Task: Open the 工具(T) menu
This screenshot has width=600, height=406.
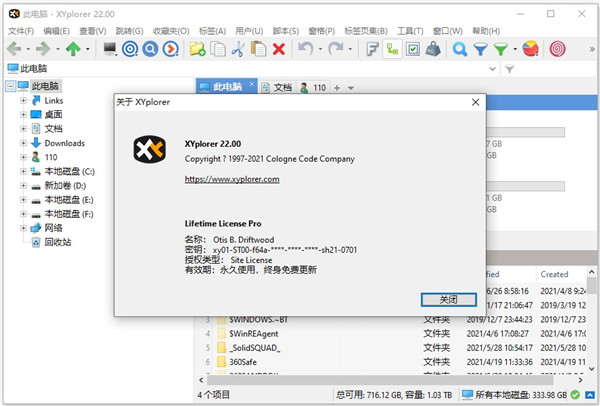Action: (x=410, y=31)
